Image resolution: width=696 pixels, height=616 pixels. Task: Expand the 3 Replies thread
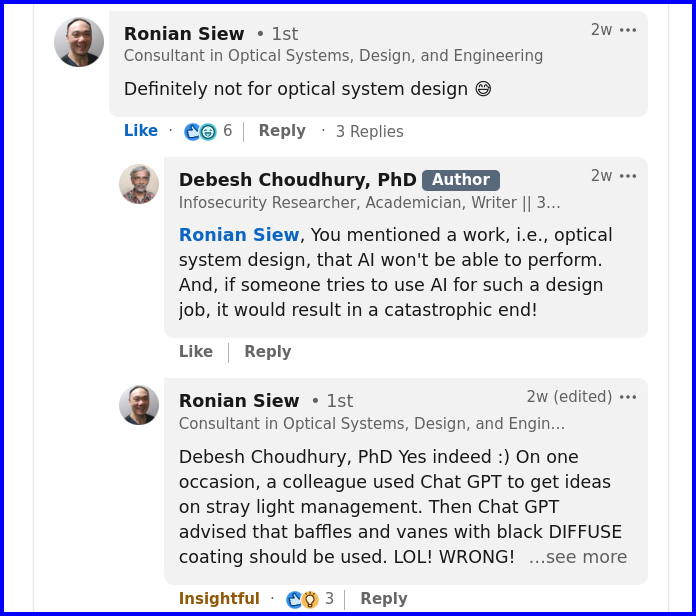tap(370, 131)
